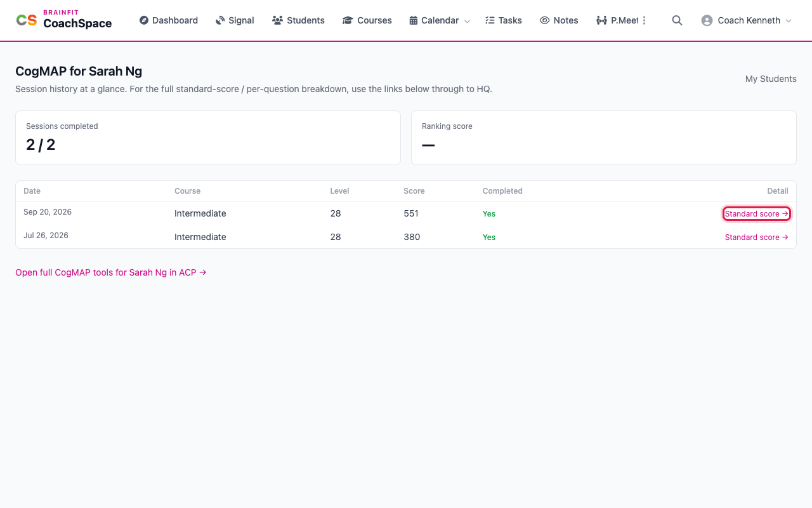Screen dimensions: 812x508
Task: Click the score value 380
Action: click(412, 237)
